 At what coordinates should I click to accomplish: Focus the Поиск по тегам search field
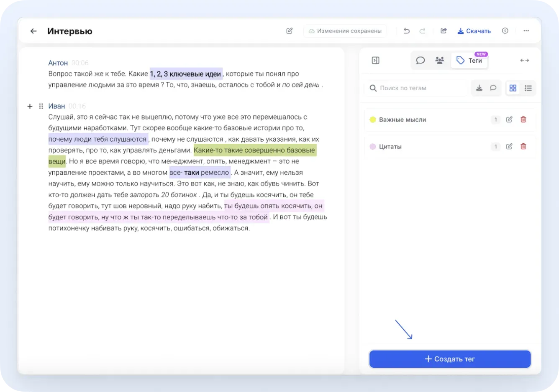(415, 88)
